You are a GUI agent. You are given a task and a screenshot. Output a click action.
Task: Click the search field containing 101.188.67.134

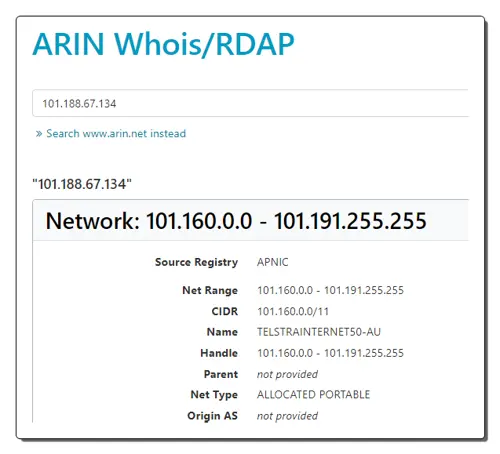pos(250,103)
